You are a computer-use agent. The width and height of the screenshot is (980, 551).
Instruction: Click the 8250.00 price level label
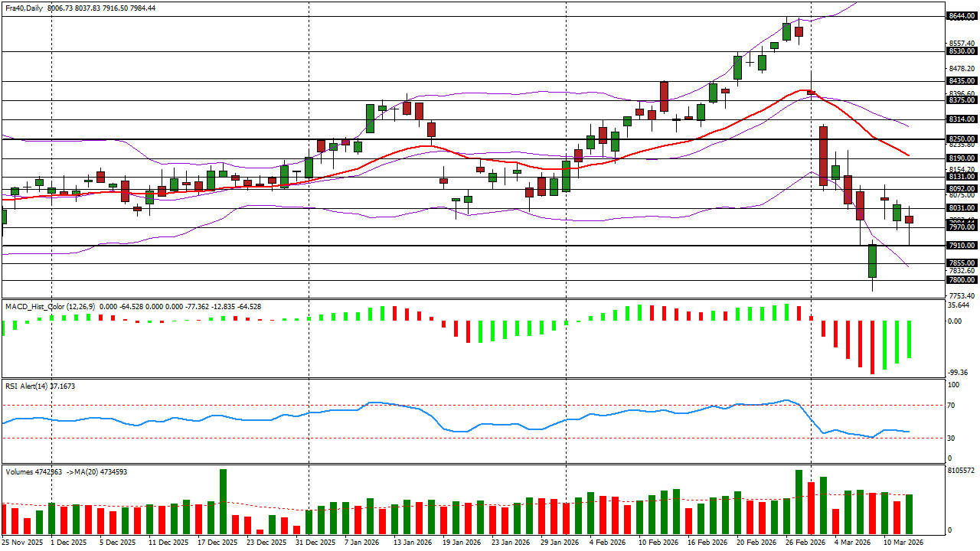(960, 139)
